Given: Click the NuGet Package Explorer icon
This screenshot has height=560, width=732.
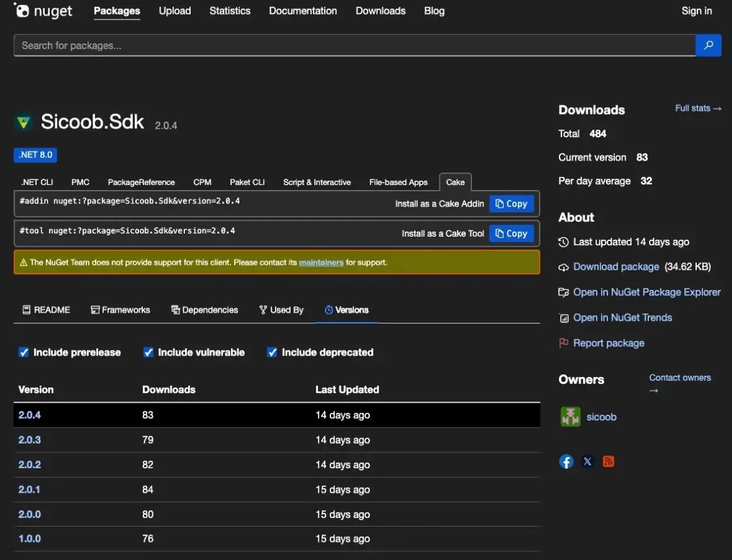Looking at the screenshot, I should 563,293.
